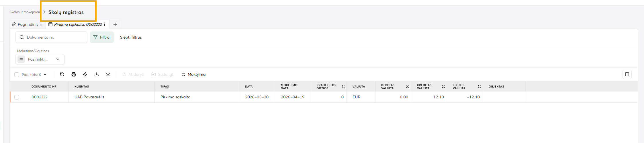This screenshot has width=644, height=143.
Task: Open document link 0002222
Action: point(39,97)
